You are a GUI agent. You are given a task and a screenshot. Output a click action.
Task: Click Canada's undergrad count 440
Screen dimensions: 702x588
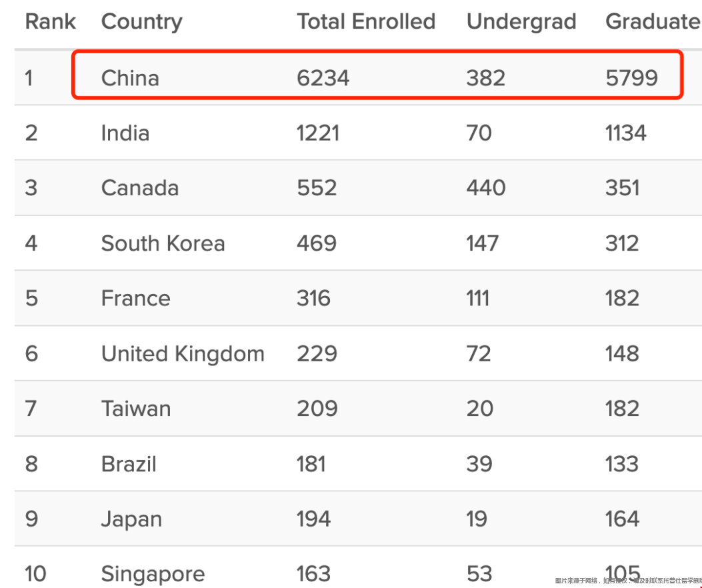tap(486, 187)
